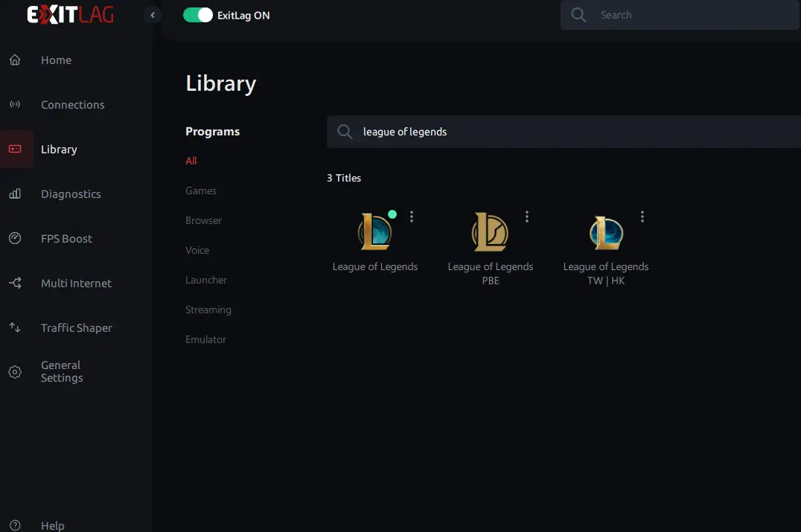Image resolution: width=801 pixels, height=532 pixels.
Task: Click the magnifier icon in the library search
Action: [345, 132]
